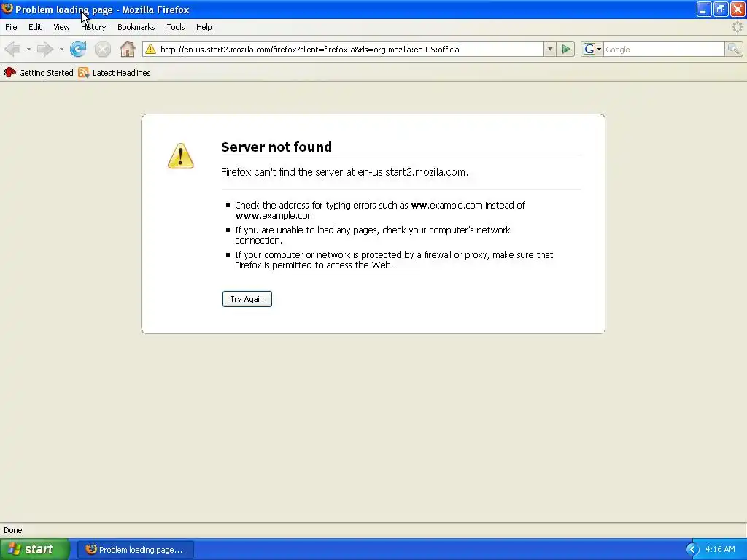Open the address bar URL history dropdown
The image size is (747, 560).
click(550, 49)
